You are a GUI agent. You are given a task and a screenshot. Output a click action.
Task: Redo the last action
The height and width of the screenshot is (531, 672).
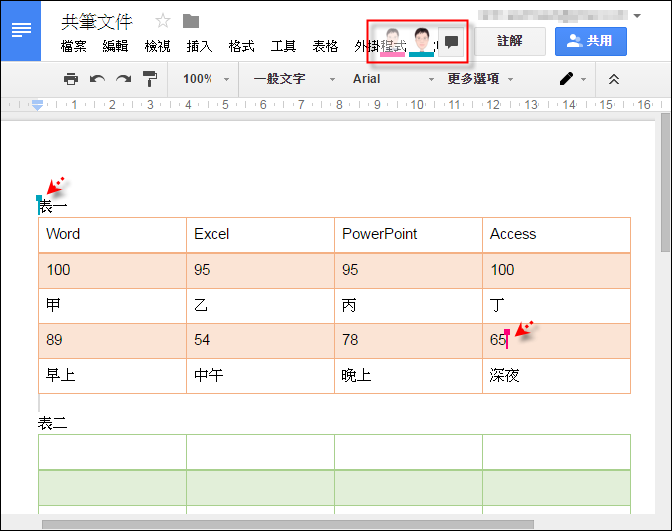click(123, 79)
